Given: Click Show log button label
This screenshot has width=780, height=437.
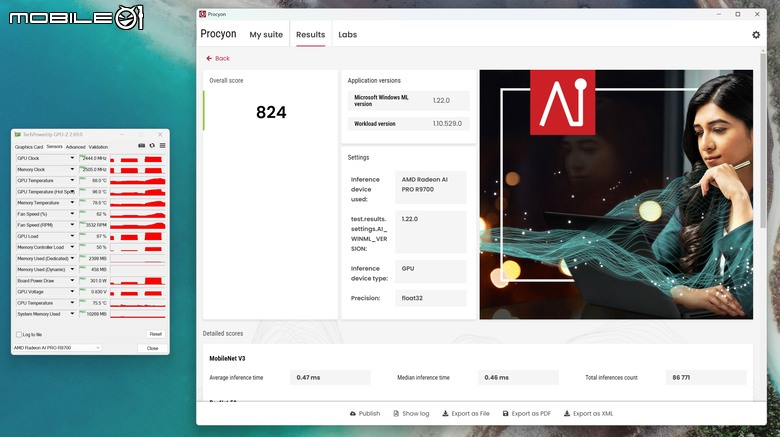Looking at the screenshot, I should pyautogui.click(x=416, y=414).
